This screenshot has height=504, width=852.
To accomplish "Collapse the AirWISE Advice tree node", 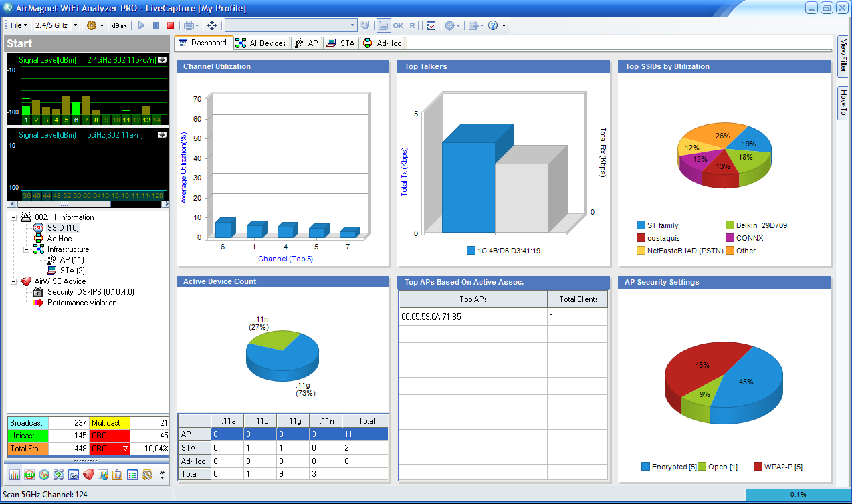I will 13,281.
